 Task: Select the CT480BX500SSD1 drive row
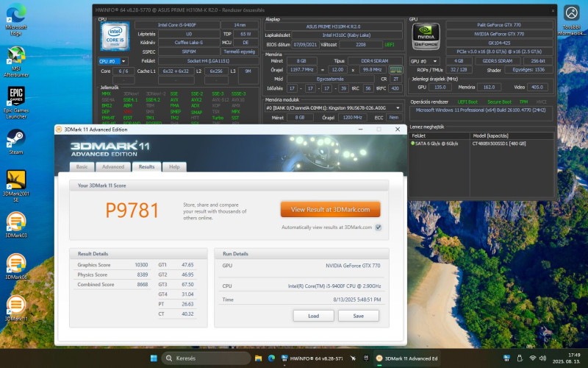(x=482, y=144)
